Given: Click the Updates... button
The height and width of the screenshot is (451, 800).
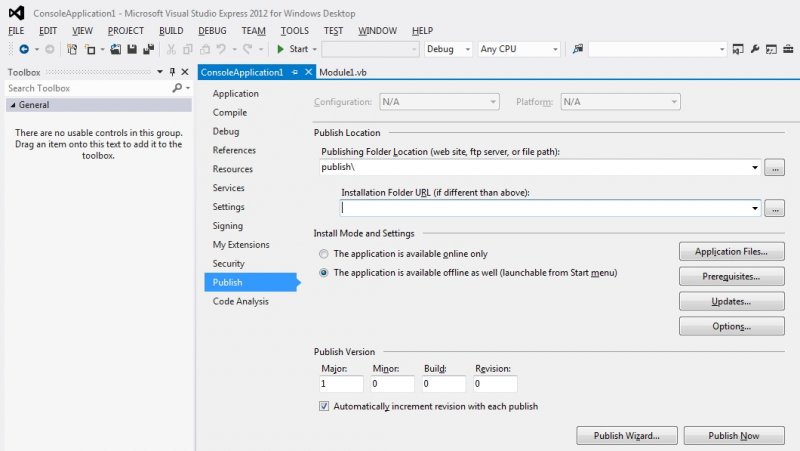Looking at the screenshot, I should (x=731, y=302).
